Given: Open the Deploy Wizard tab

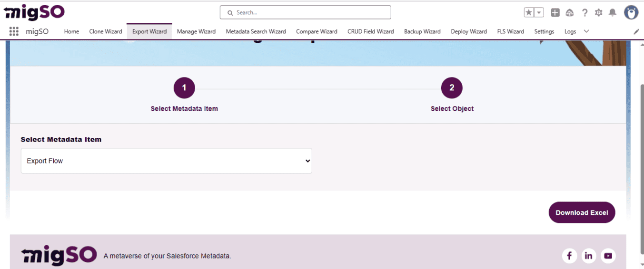Looking at the screenshot, I should pos(469,31).
